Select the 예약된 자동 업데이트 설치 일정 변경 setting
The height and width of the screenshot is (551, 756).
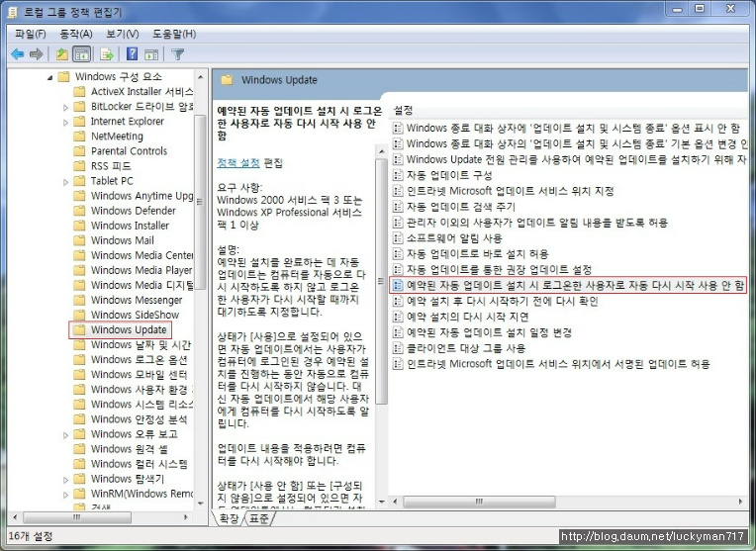click(482, 332)
